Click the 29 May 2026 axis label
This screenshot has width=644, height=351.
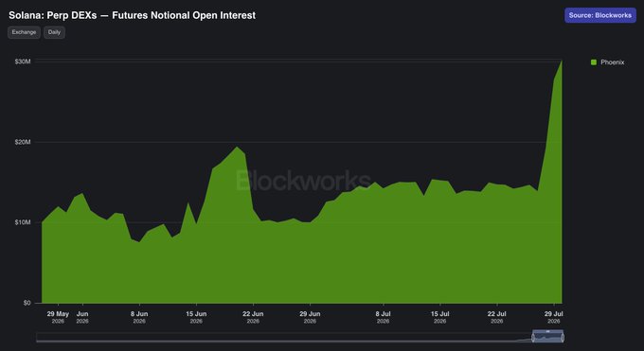click(58, 317)
